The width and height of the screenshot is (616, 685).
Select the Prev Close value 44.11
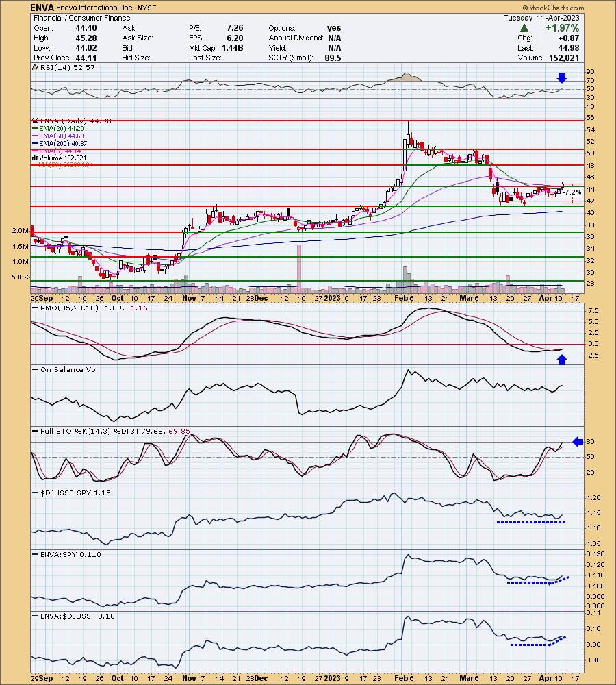tap(86, 58)
